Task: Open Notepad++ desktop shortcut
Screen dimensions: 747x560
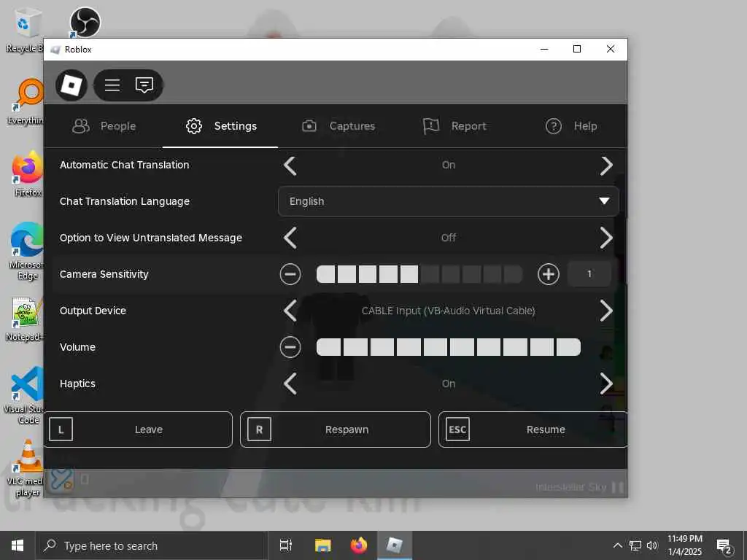Action: (25, 319)
